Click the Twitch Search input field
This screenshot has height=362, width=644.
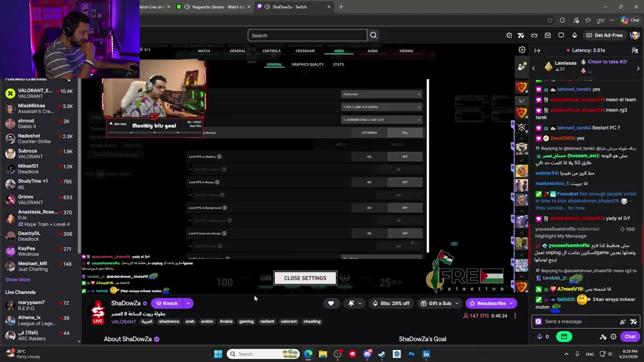[x=307, y=35]
